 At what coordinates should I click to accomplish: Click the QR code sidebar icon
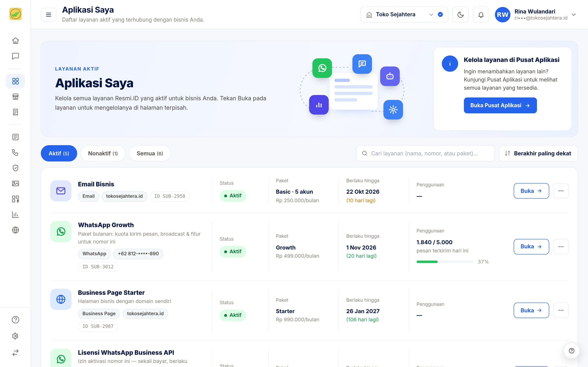[15, 199]
